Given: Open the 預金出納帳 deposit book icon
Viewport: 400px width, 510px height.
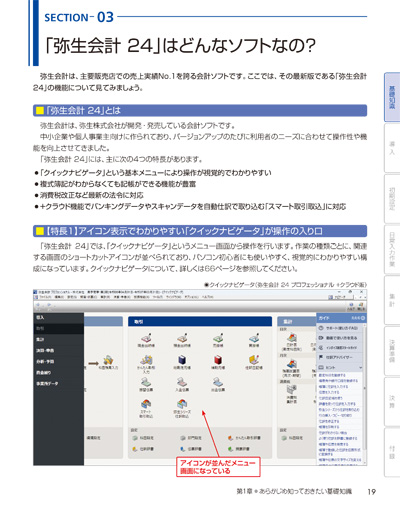Looking at the screenshot, I should 182,340.
